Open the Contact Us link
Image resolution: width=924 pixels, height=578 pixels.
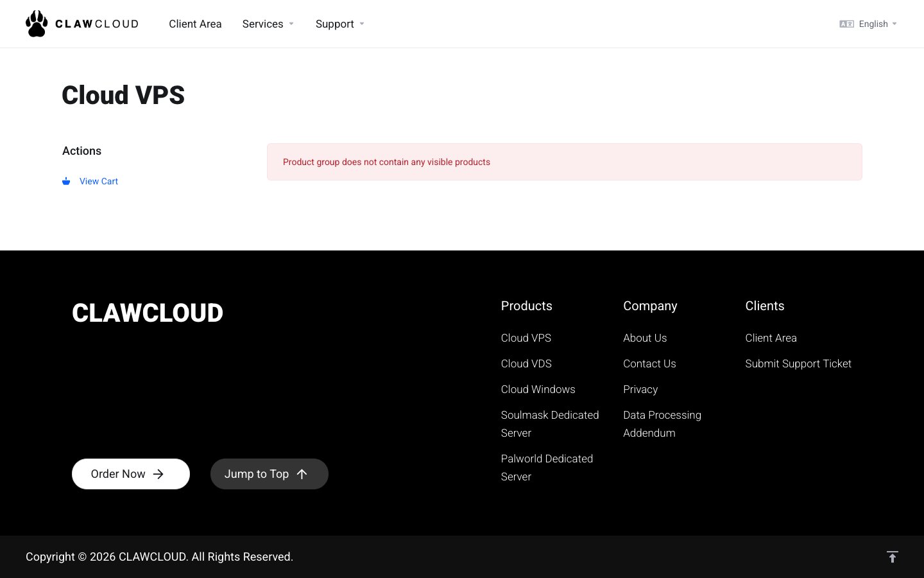click(649, 363)
